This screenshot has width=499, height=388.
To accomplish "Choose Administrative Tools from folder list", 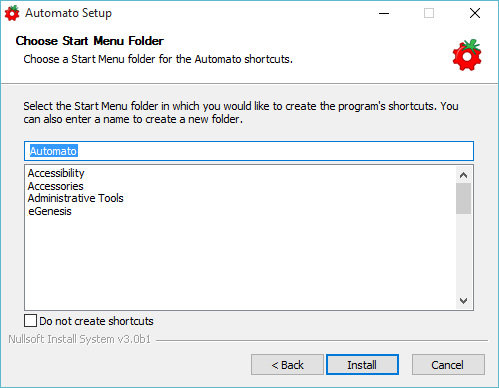I will 75,198.
